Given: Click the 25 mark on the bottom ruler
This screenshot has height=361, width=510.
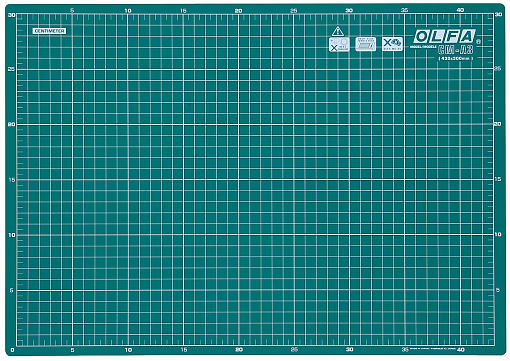Looking at the screenshot, I should 294,350.
